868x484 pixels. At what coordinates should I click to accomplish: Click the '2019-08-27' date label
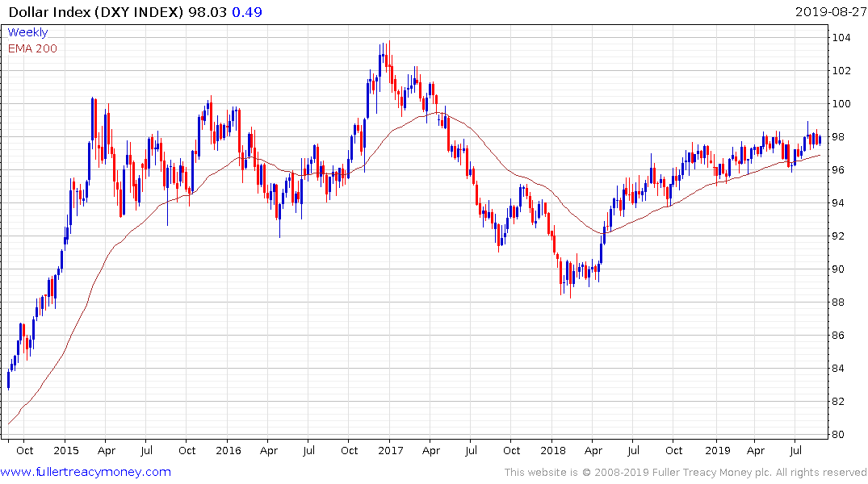(x=830, y=12)
